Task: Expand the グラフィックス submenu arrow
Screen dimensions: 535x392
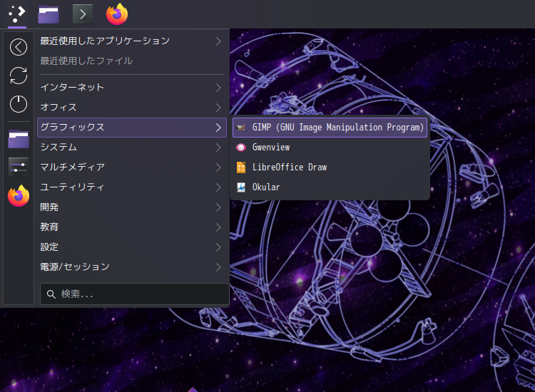Action: coord(218,128)
